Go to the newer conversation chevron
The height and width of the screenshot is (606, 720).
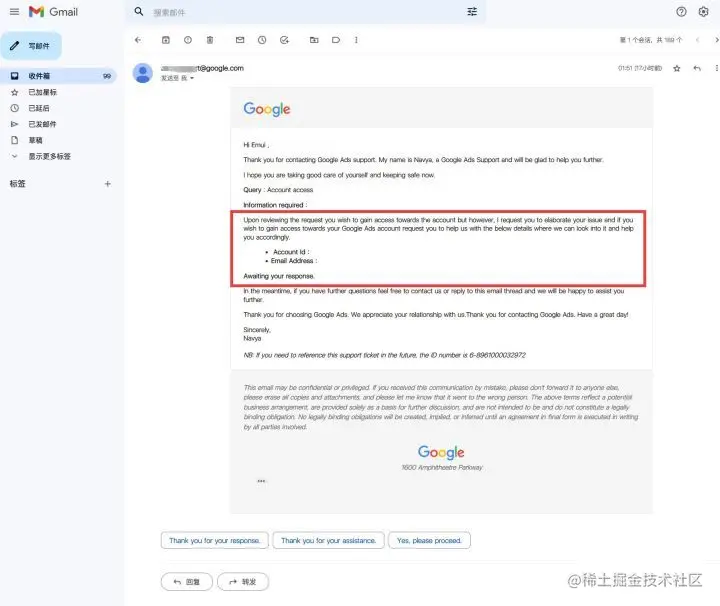(x=697, y=40)
